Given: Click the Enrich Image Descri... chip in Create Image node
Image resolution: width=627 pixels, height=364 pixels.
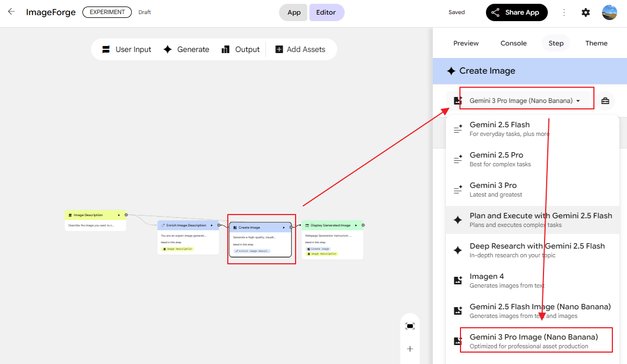Looking at the screenshot, I should 252,251.
